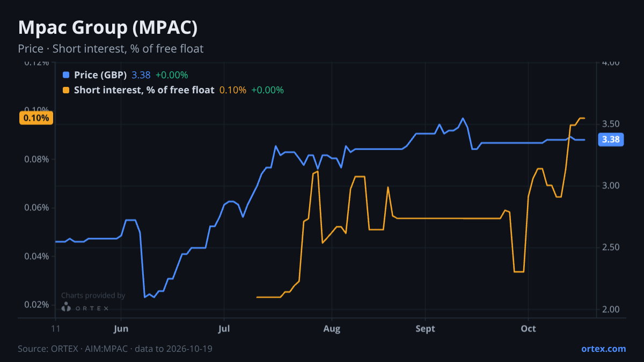Image resolution: width=644 pixels, height=362 pixels.
Task: Click the 'Charts provided by' text
Action: pos(93,295)
